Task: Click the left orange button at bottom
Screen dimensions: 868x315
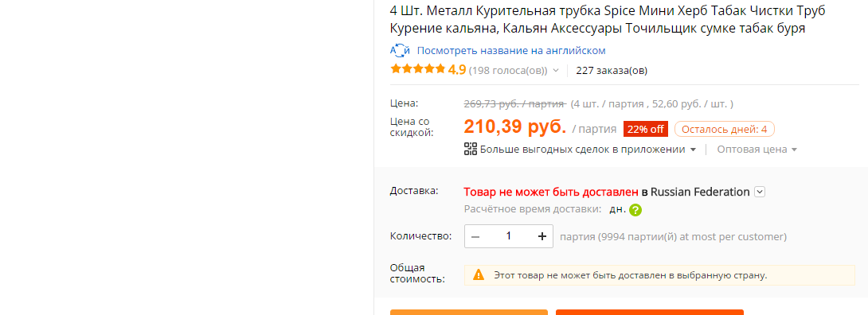Action: point(469,313)
